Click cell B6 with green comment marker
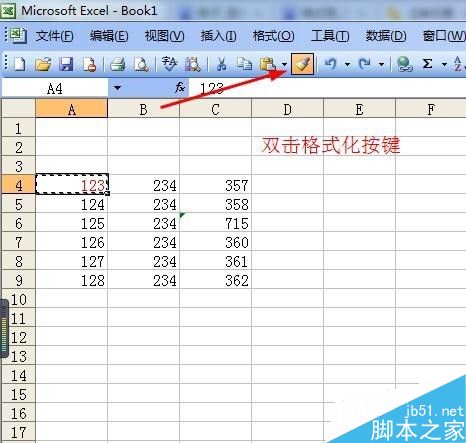 144,222
